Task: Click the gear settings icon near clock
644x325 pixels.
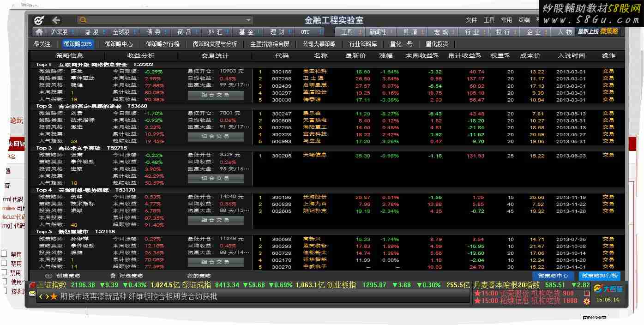Action: tap(587, 301)
